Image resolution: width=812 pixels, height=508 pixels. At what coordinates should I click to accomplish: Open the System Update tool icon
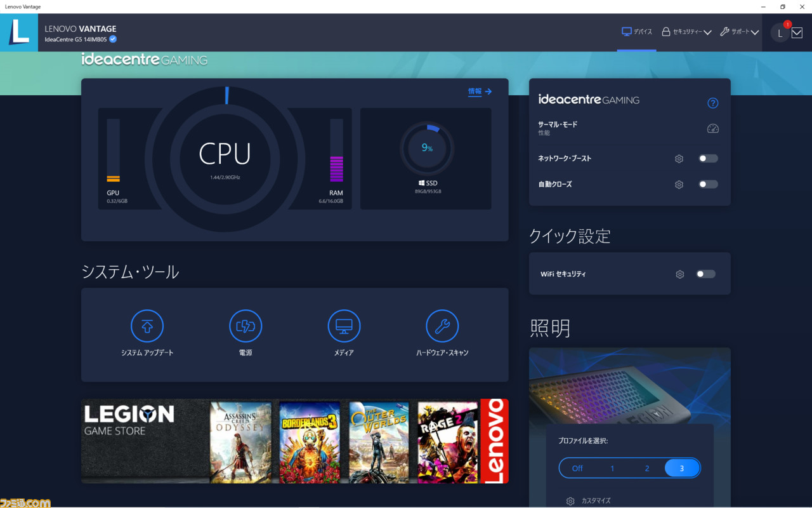coord(147,326)
